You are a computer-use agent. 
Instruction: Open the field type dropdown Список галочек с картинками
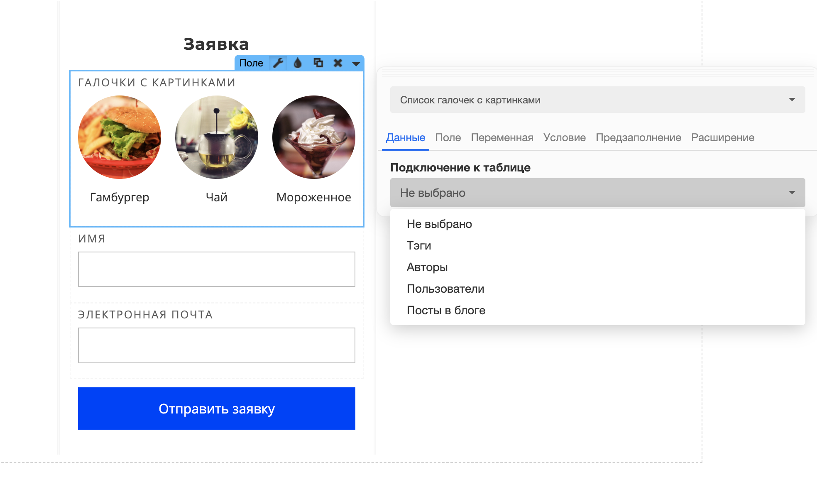pyautogui.click(x=598, y=100)
